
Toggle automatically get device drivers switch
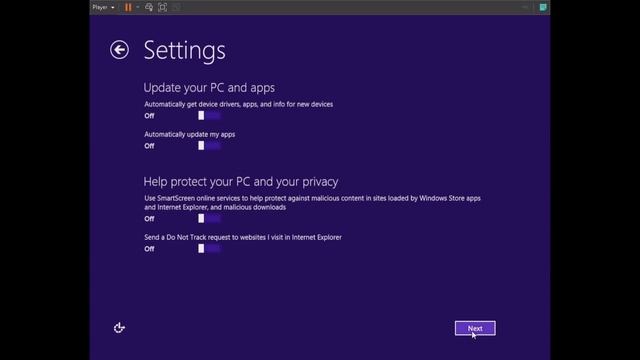209,116
